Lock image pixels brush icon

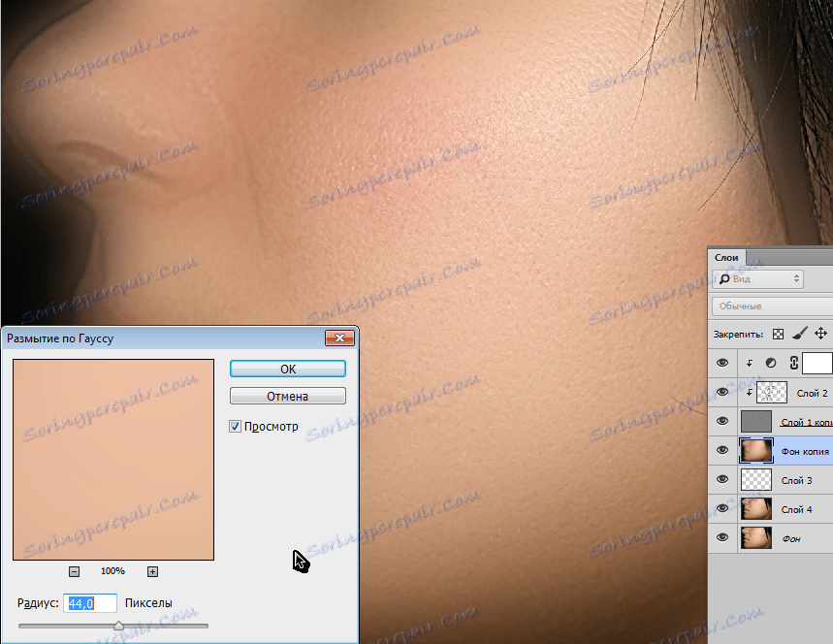[x=799, y=334]
